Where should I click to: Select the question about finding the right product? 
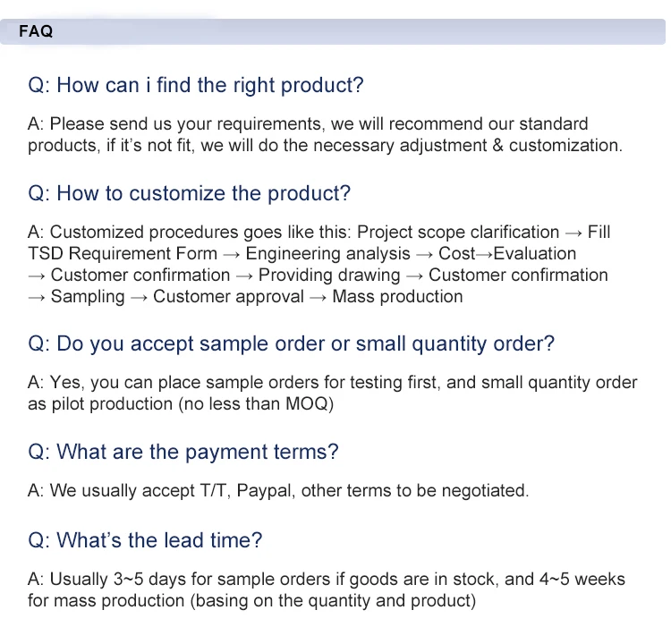tap(196, 86)
